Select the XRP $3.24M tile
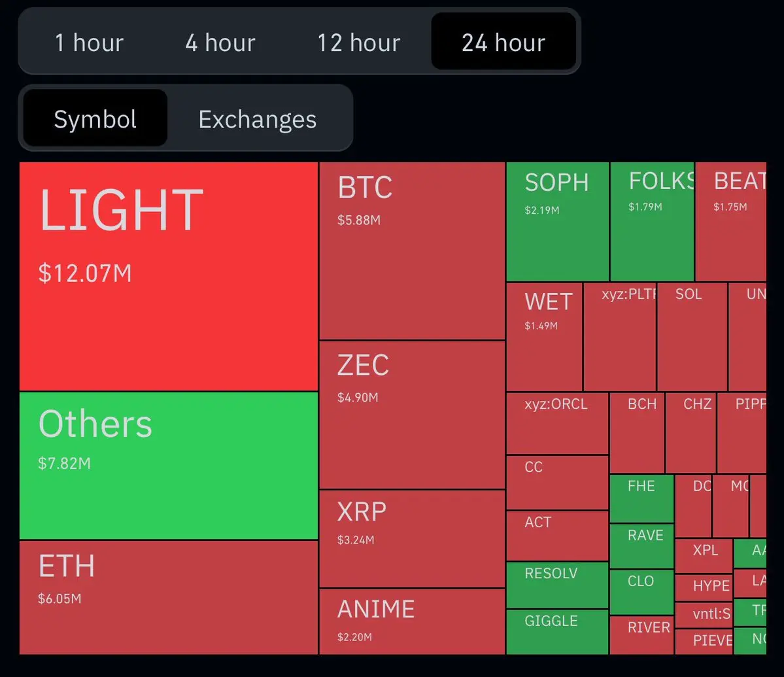The width and height of the screenshot is (784, 677). click(x=412, y=538)
